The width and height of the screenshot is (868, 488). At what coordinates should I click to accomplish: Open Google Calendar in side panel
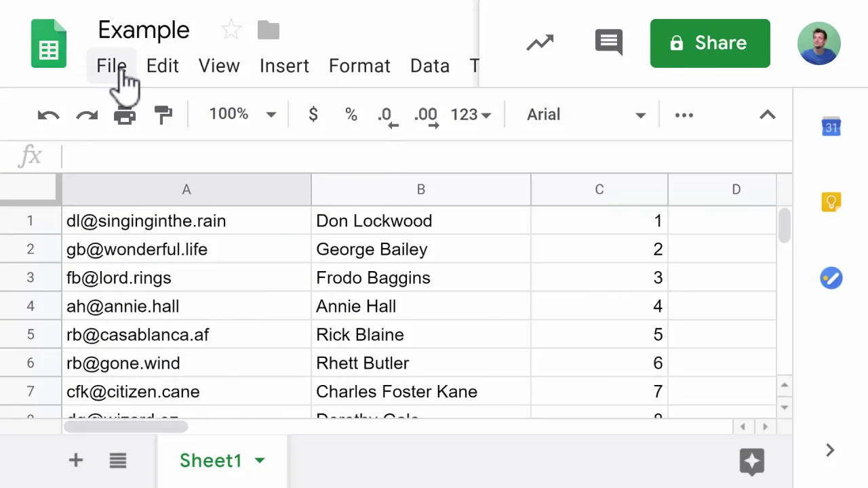tap(831, 127)
